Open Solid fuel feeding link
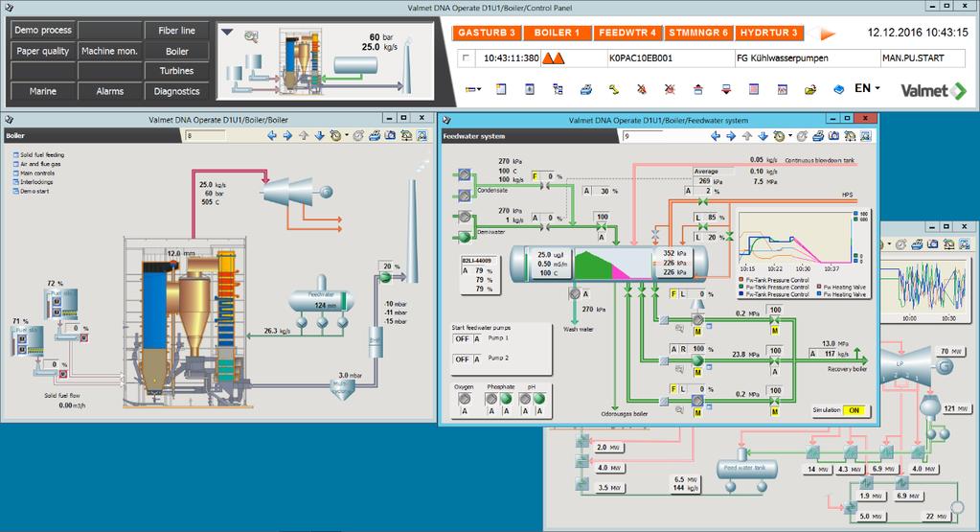This screenshot has height=532, width=980. tap(42, 154)
